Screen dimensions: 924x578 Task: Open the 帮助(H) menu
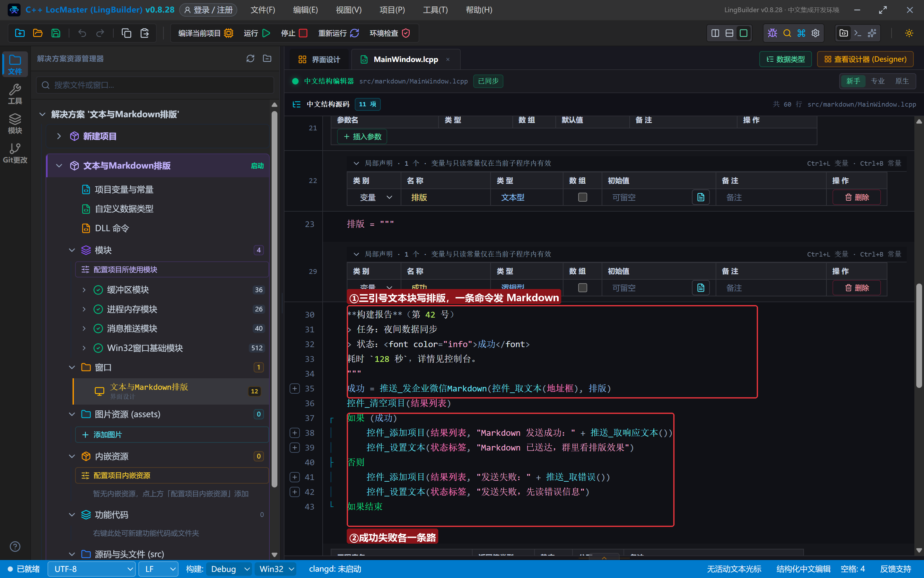(x=479, y=10)
